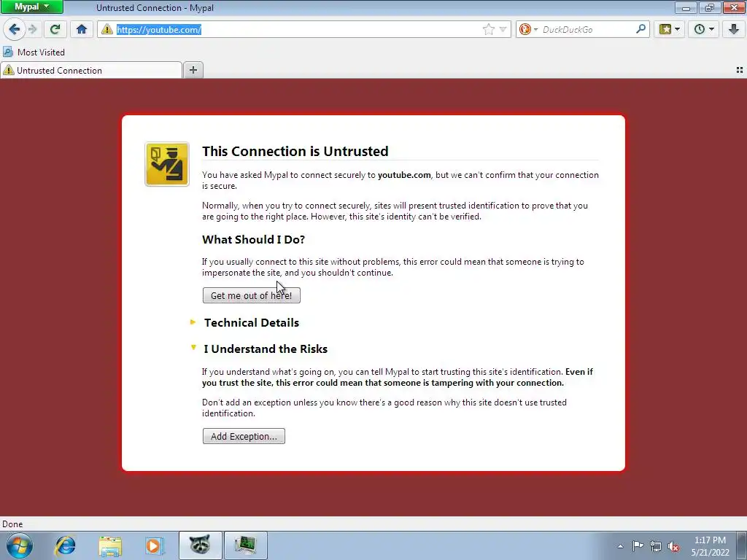This screenshot has width=747, height=560.
Task: Open Windows Explorer from the taskbar
Action: click(x=110, y=545)
